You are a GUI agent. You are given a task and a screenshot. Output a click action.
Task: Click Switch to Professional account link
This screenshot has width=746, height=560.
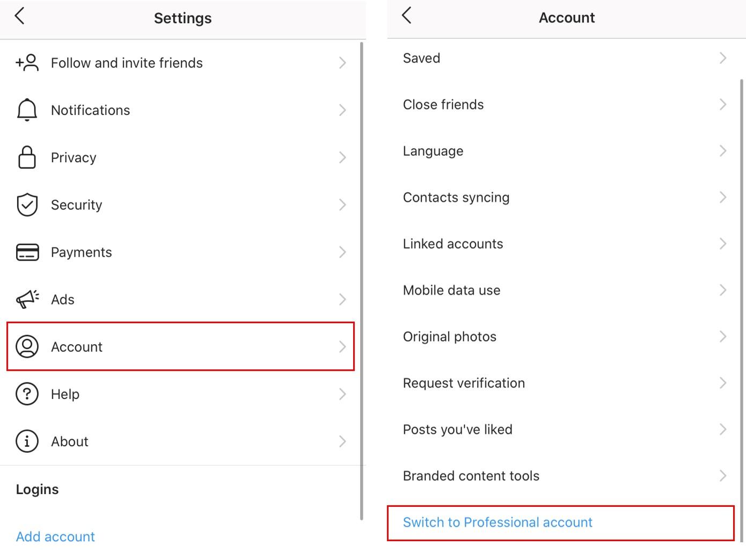[498, 522]
